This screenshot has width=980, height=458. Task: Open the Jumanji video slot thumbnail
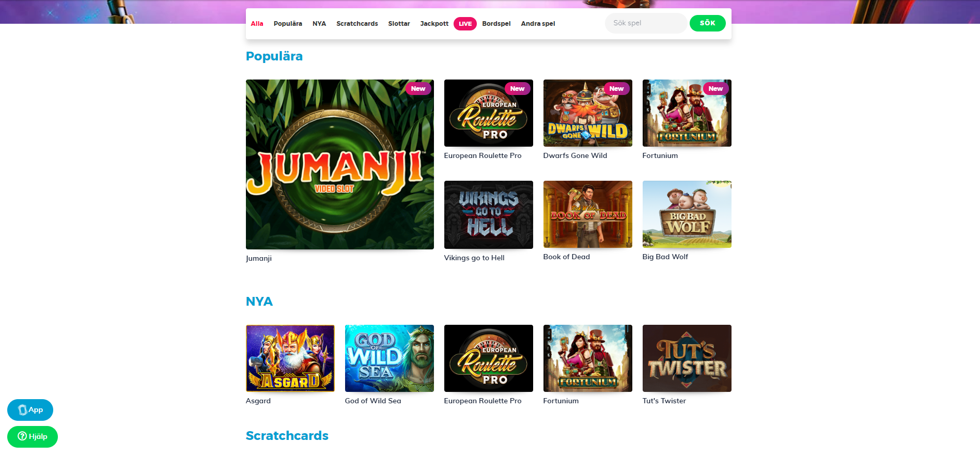(339, 164)
